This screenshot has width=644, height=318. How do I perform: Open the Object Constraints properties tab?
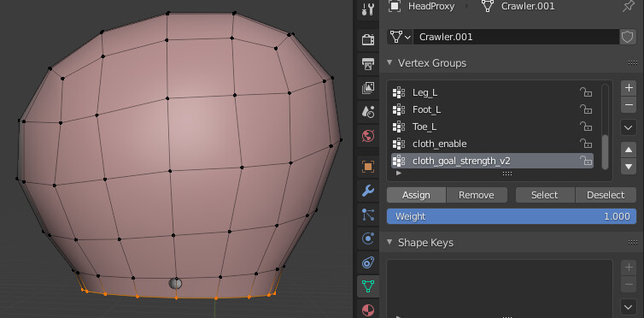click(367, 262)
